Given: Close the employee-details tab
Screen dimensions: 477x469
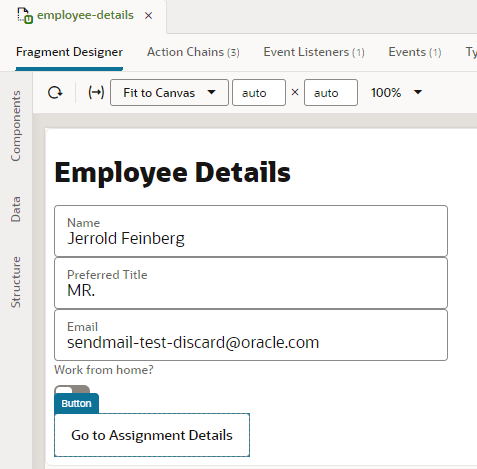Looking at the screenshot, I should coord(148,16).
